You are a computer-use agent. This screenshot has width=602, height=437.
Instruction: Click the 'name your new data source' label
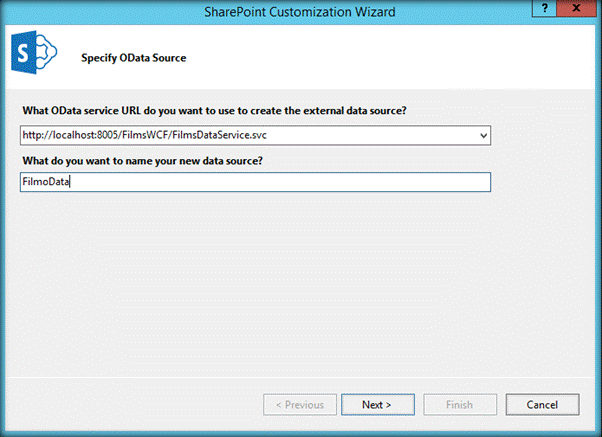[142, 161]
